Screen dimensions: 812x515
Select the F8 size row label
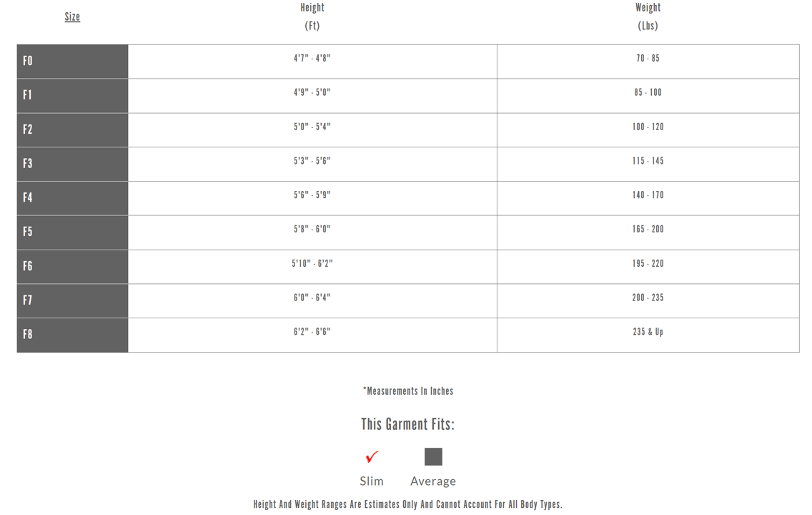point(28,335)
